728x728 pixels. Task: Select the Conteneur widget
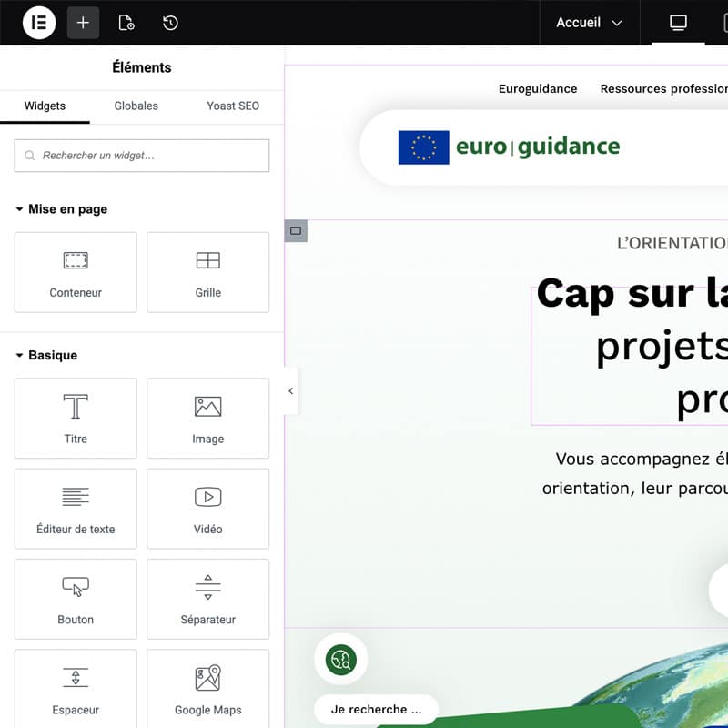[x=76, y=272]
